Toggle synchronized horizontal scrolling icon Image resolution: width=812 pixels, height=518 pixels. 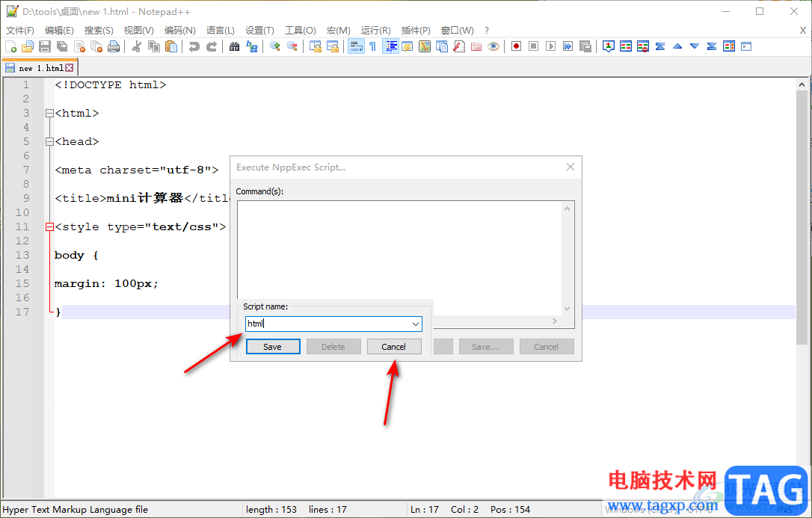click(x=333, y=46)
